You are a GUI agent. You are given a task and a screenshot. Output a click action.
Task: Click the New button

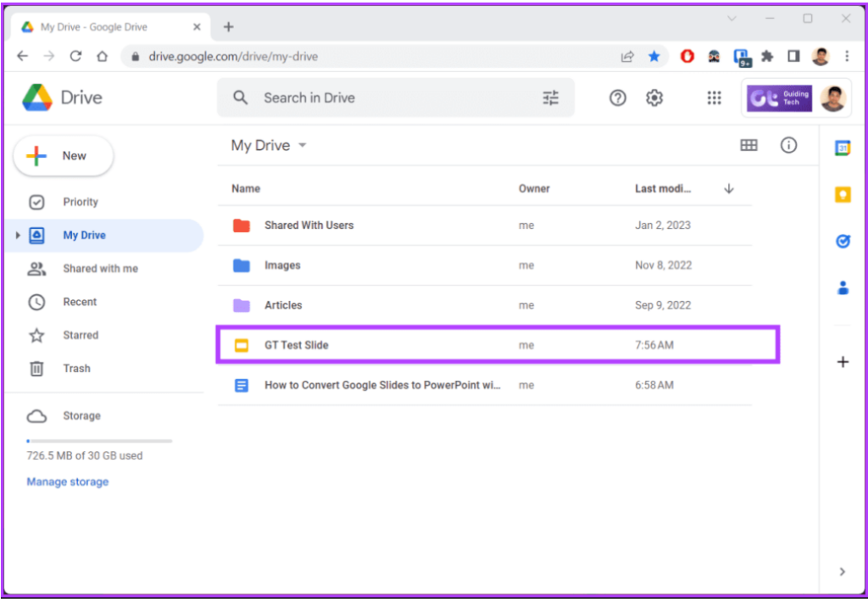63,155
